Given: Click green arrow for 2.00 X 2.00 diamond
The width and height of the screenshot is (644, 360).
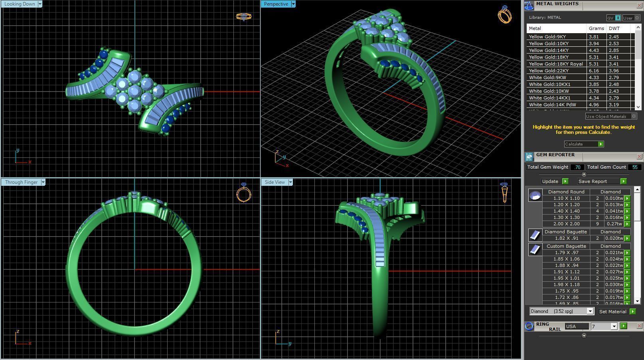Looking at the screenshot, I should click(627, 224).
